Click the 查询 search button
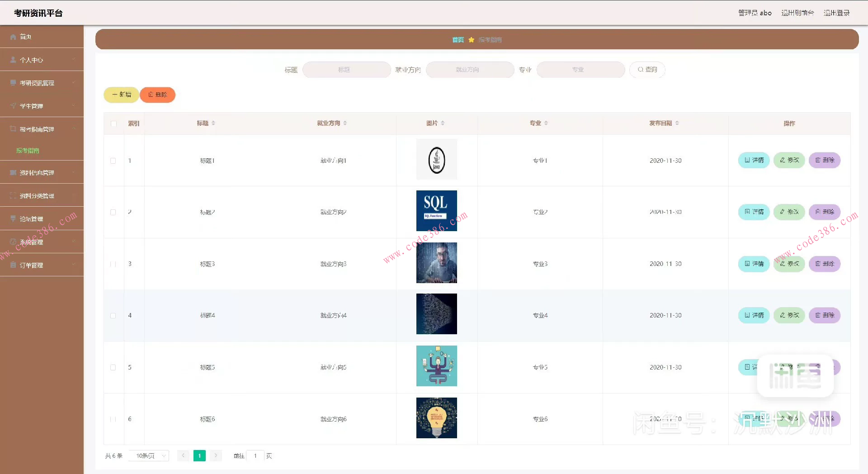This screenshot has height=474, width=868. tap(647, 70)
